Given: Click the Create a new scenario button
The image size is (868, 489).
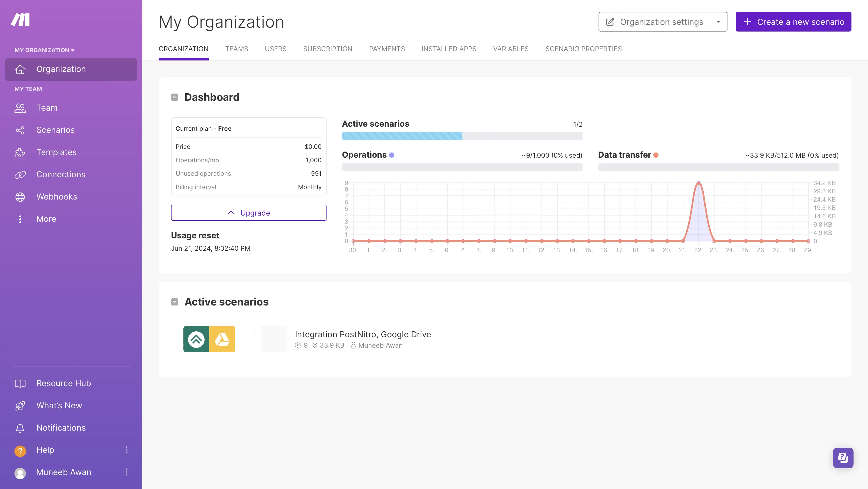Looking at the screenshot, I should coord(793,21).
